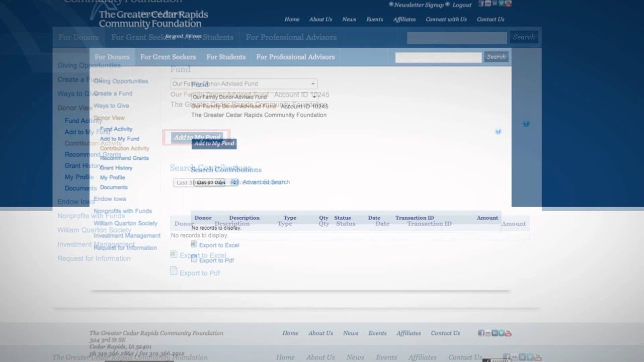Open Home in the top header menu
644x362 pixels.
click(292, 19)
